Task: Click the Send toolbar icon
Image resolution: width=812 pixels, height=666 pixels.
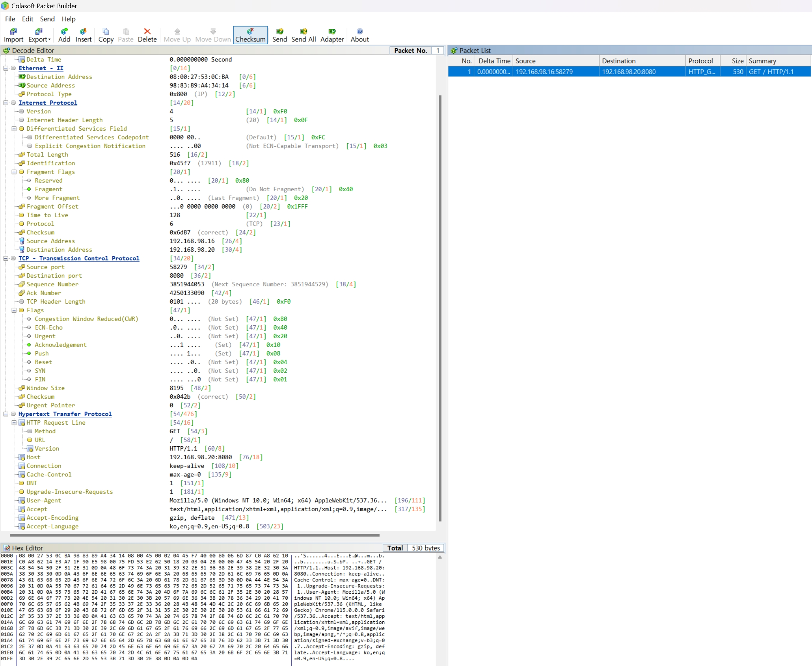Action: pos(280,35)
